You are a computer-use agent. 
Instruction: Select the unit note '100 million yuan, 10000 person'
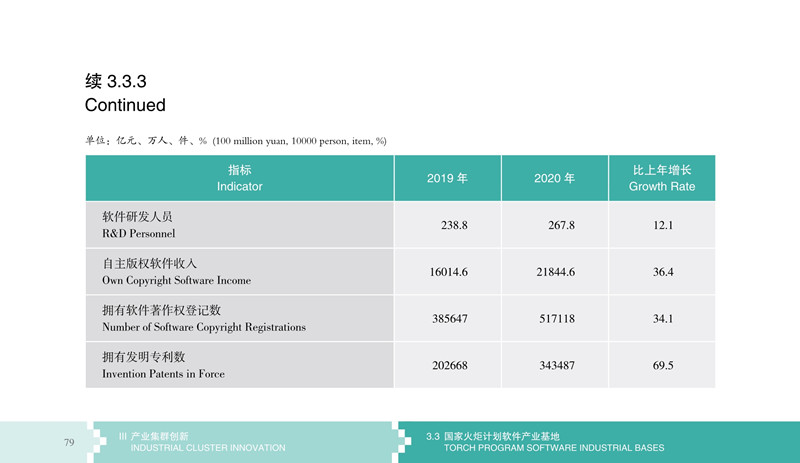[284, 141]
